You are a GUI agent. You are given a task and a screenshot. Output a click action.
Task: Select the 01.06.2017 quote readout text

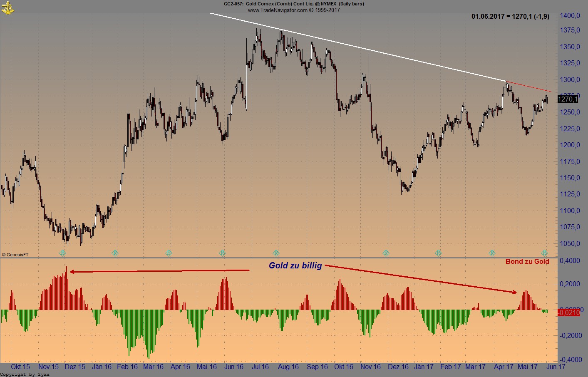pyautogui.click(x=509, y=17)
